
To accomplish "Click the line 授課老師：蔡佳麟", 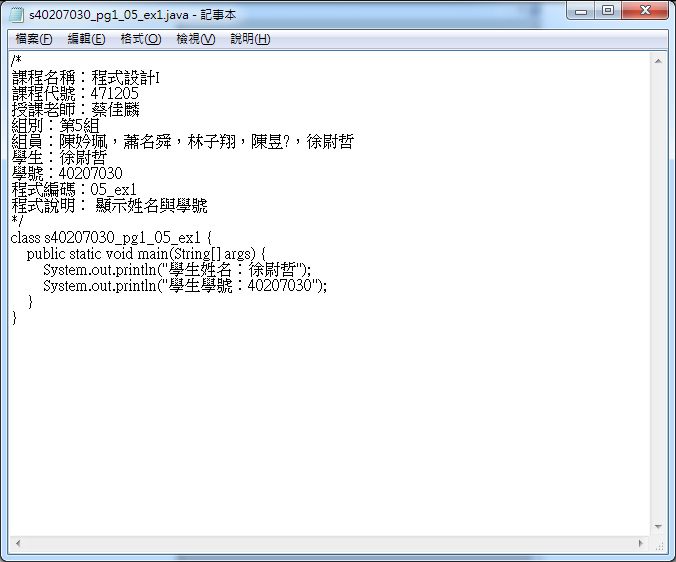I will [75, 109].
